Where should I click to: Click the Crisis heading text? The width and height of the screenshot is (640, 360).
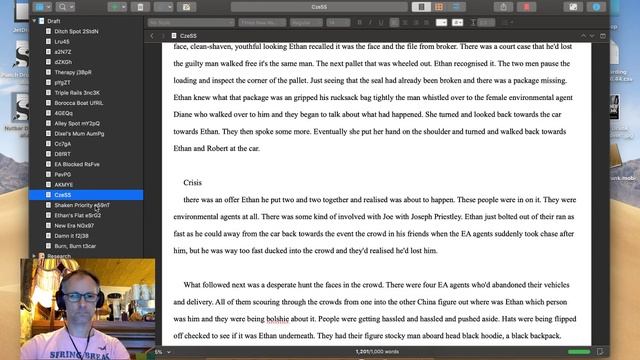click(x=192, y=182)
